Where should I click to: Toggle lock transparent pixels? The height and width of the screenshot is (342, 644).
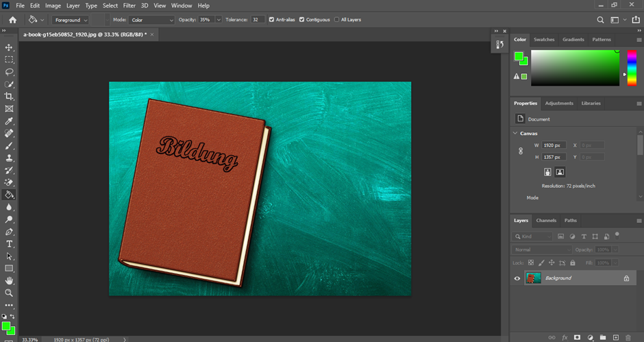(531, 262)
